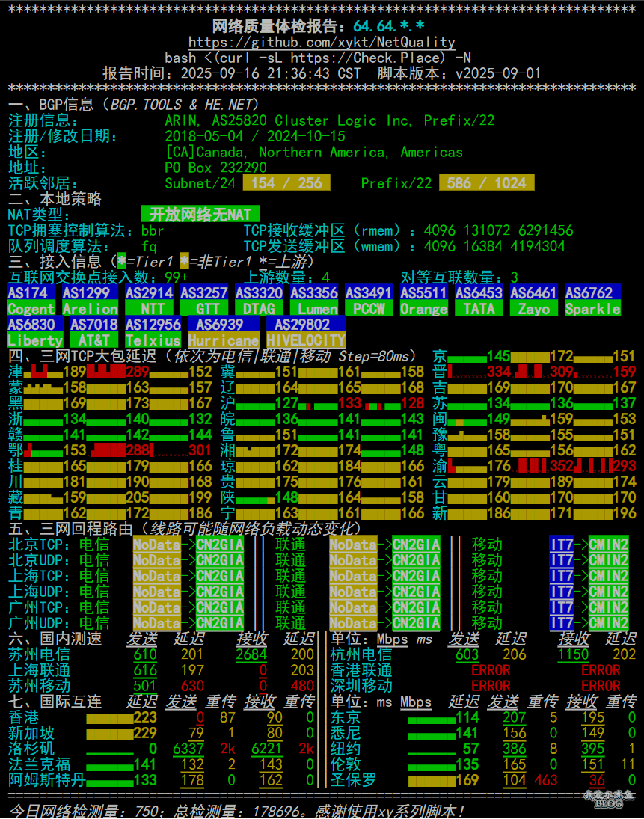Click 东京 send speed 207

[515, 717]
